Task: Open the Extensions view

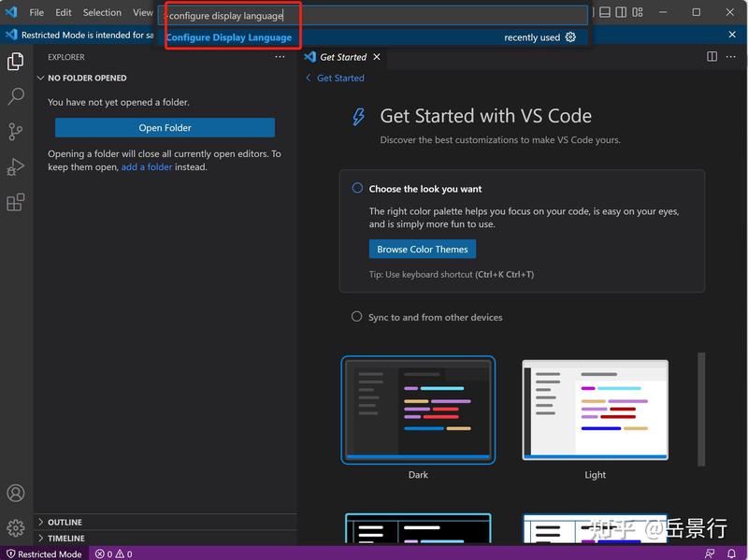Action: click(x=15, y=202)
